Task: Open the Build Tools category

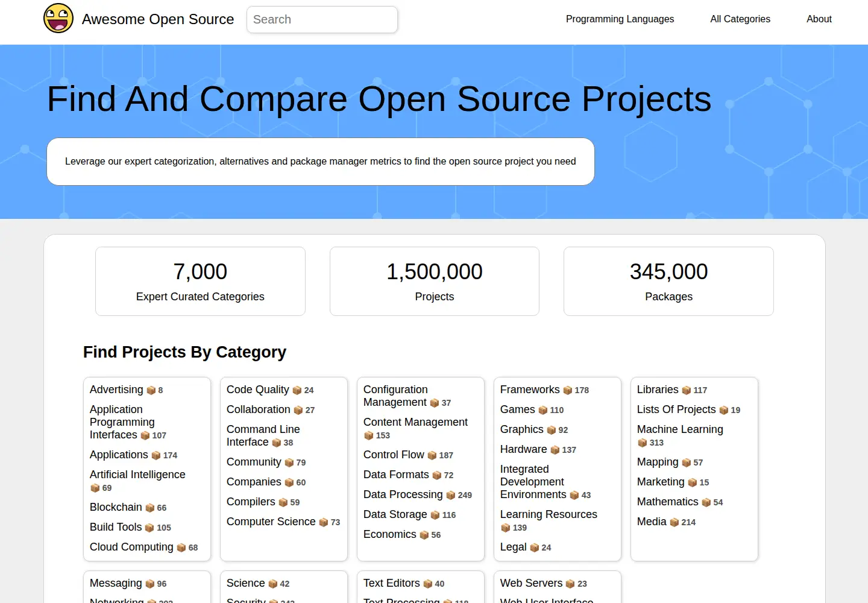Action: 116,527
